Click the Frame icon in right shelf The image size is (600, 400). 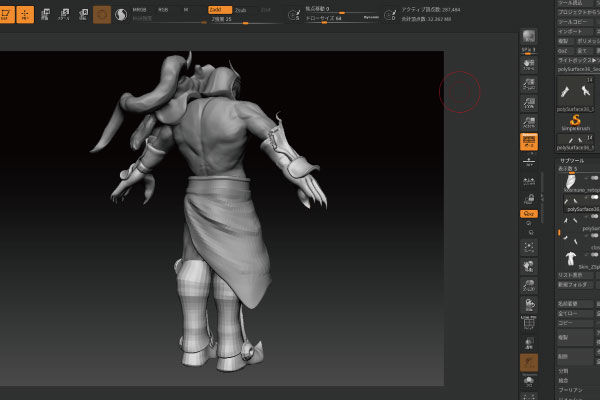[529, 247]
